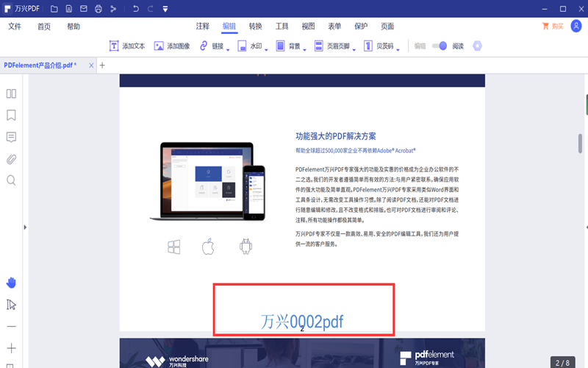This screenshot has height=368, width=588.
Task: Select the hand pan tool
Action: (x=11, y=283)
